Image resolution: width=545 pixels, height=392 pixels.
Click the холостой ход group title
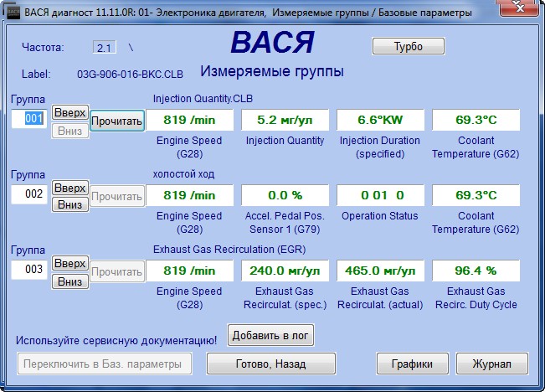tap(183, 174)
